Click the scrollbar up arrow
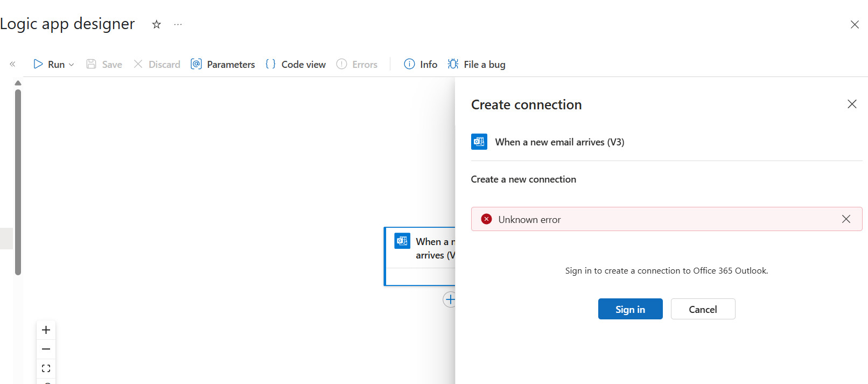 tap(18, 83)
